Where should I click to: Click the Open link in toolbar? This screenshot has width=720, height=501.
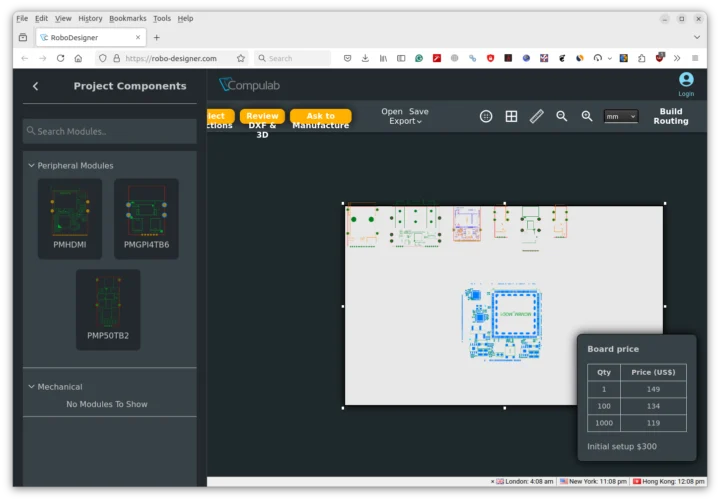(x=391, y=112)
